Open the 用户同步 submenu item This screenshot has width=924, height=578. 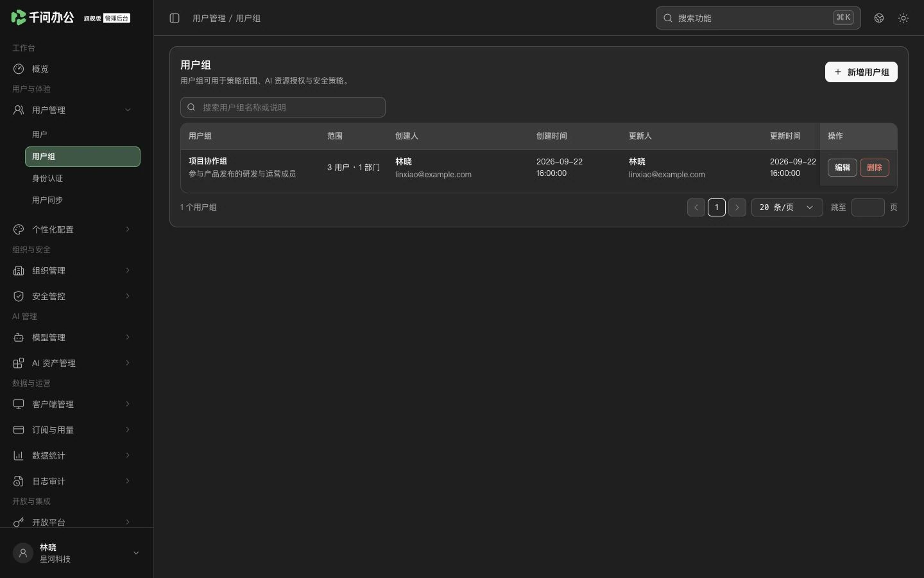coord(83,200)
